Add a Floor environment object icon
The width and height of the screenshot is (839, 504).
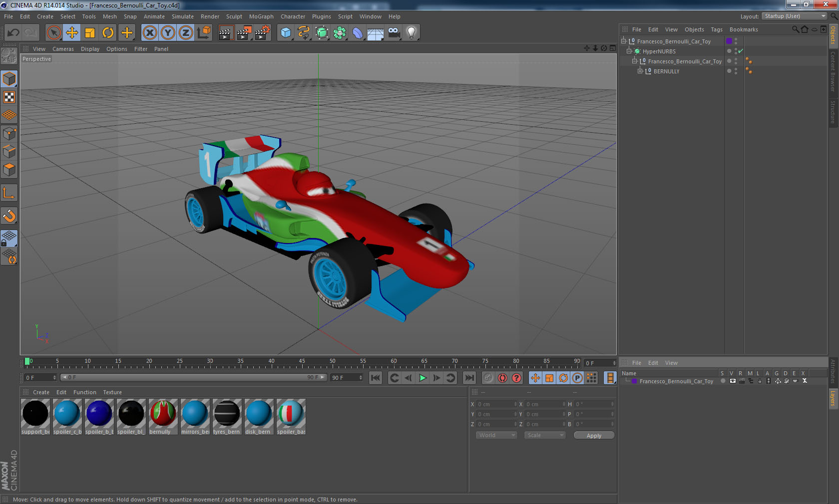pyautogui.click(x=376, y=33)
